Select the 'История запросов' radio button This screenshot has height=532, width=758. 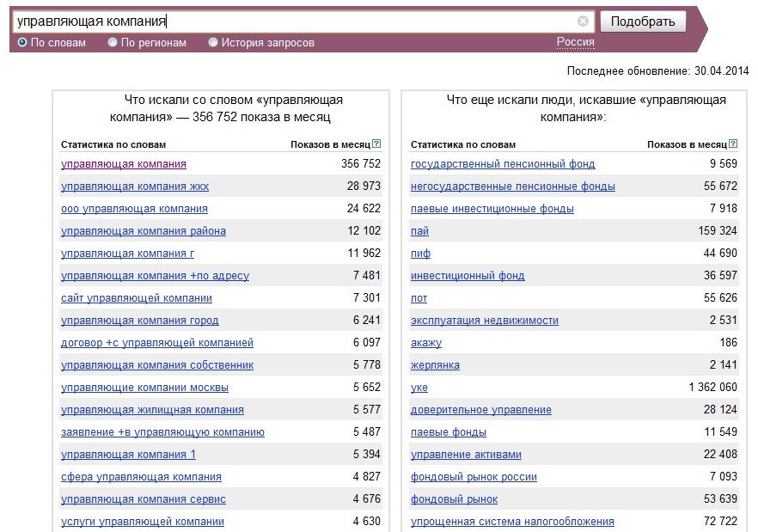[x=213, y=43]
